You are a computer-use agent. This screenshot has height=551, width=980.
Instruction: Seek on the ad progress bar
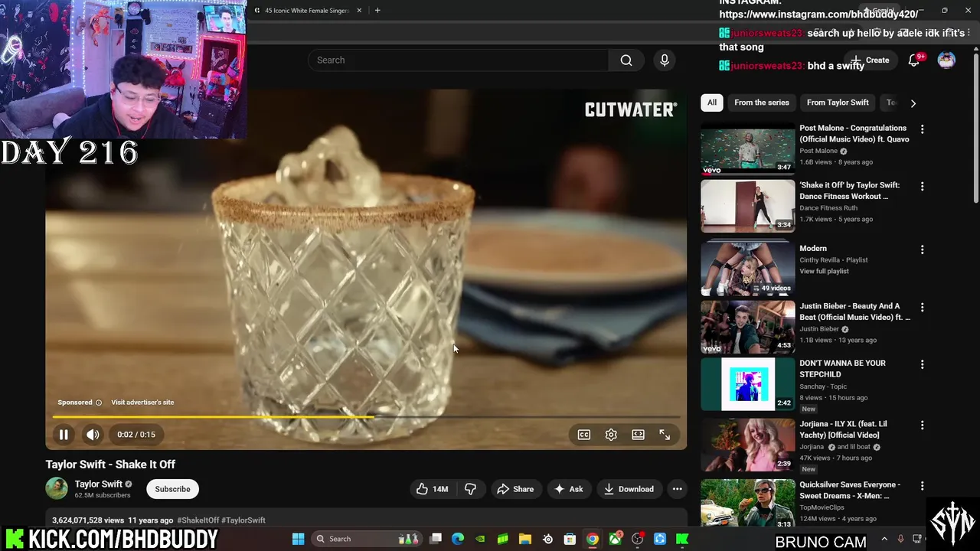pos(366,417)
